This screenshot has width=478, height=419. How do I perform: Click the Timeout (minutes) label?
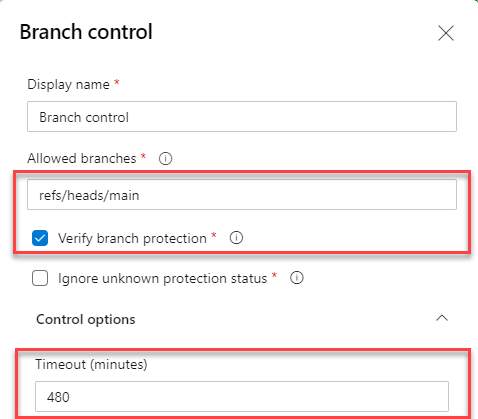coord(91,364)
